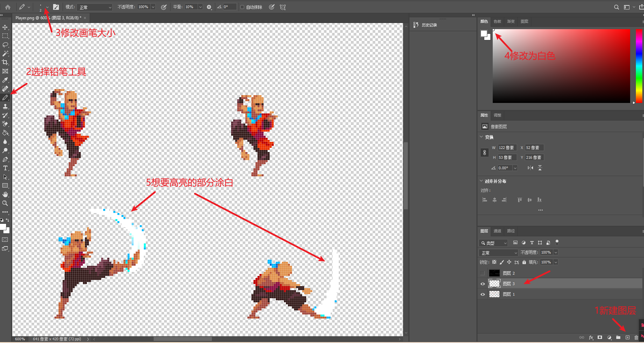Select the Lasso tool

pyautogui.click(x=5, y=45)
